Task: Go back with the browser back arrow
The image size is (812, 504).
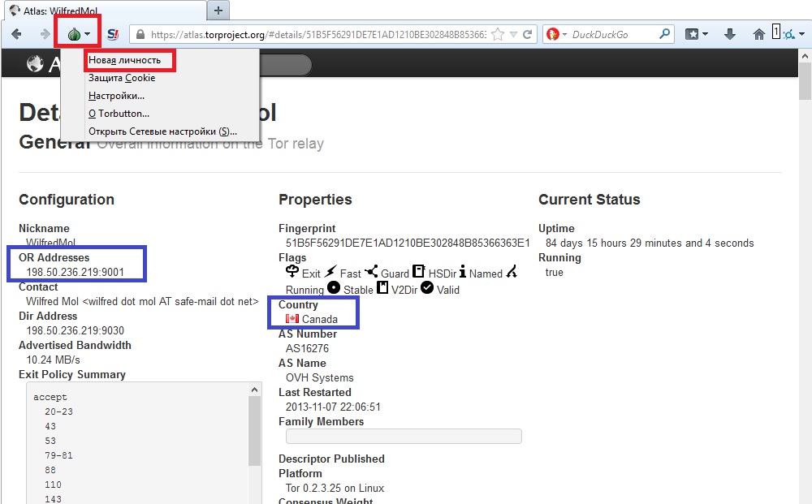Action: coord(16,34)
